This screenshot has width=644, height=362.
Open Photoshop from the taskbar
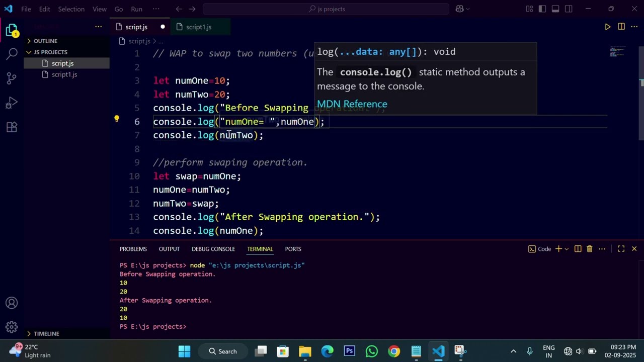(350, 351)
